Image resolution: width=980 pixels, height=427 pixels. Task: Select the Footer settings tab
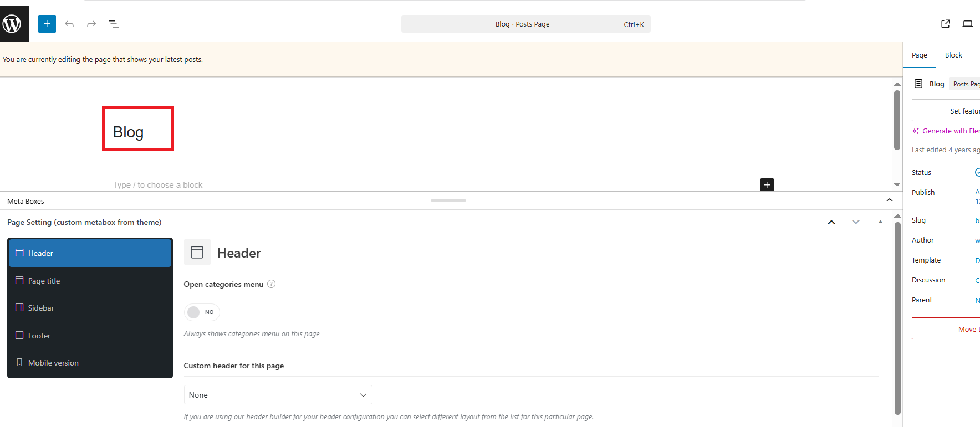(90, 336)
